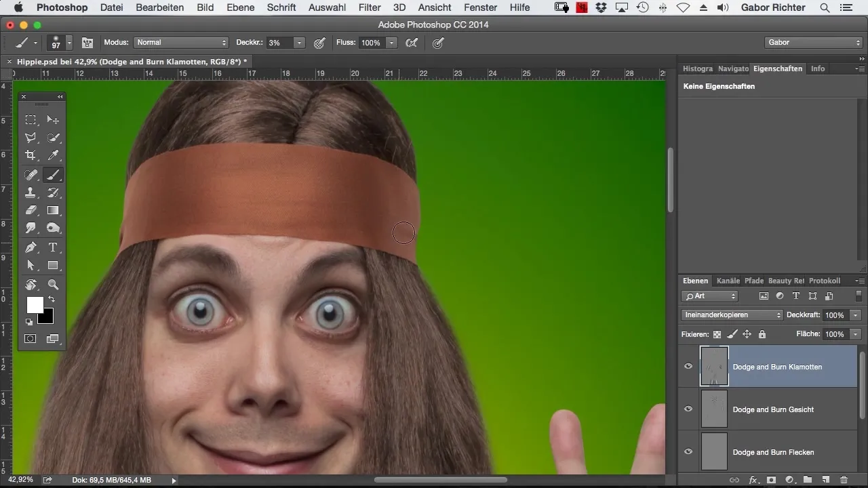Open the Gabor workspace dropdown

tap(812, 43)
